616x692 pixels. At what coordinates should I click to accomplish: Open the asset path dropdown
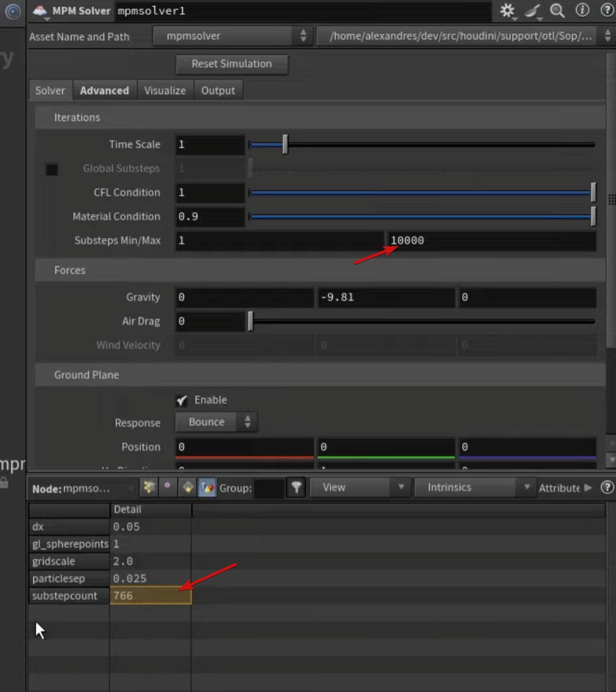(466, 36)
